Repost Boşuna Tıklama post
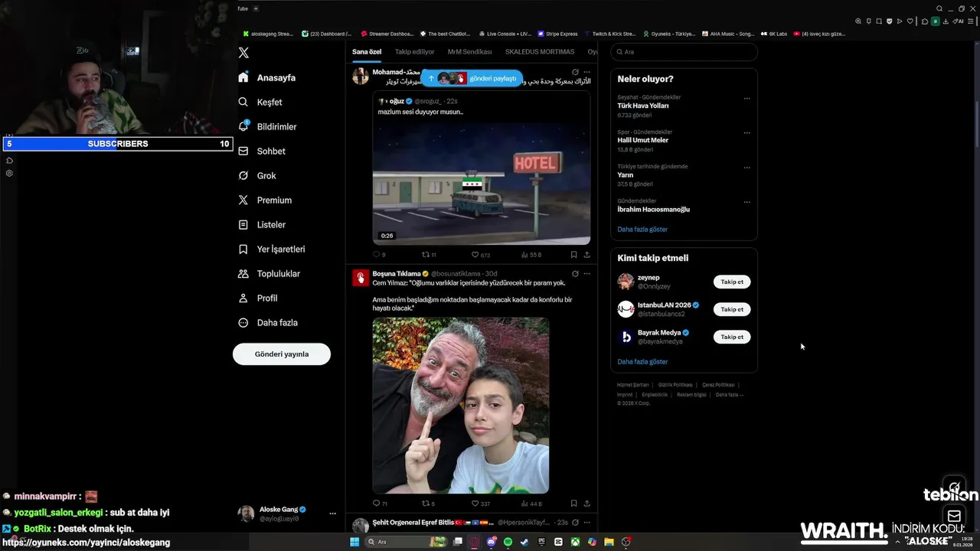The height and width of the screenshot is (551, 980). pyautogui.click(x=429, y=504)
